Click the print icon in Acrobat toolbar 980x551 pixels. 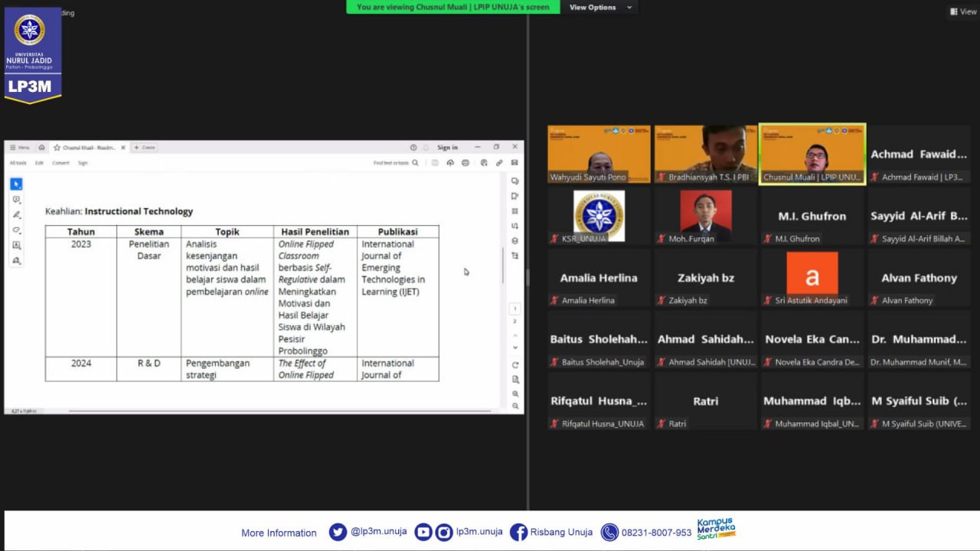pyautogui.click(x=465, y=163)
